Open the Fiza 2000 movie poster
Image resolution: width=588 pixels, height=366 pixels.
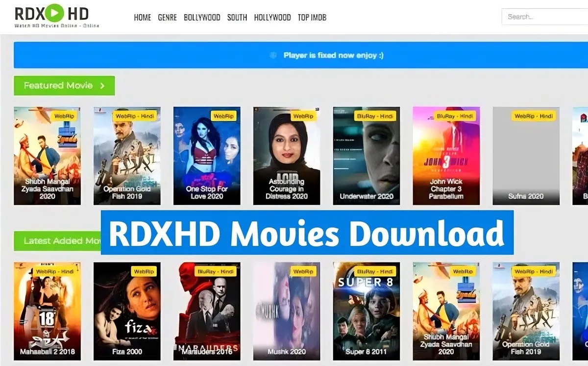[127, 311]
